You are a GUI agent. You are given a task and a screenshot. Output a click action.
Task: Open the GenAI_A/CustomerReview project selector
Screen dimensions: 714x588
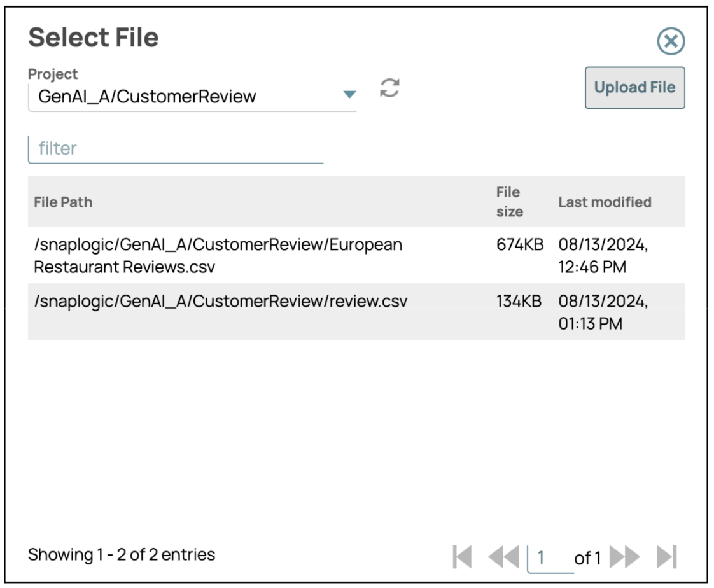pos(185,97)
